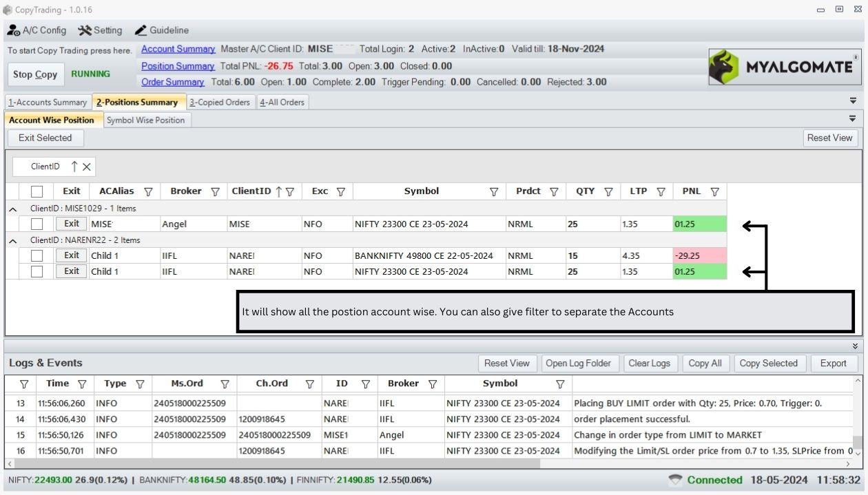868x495 pixels.
Task: Open the Setting menu
Action: [x=100, y=30]
